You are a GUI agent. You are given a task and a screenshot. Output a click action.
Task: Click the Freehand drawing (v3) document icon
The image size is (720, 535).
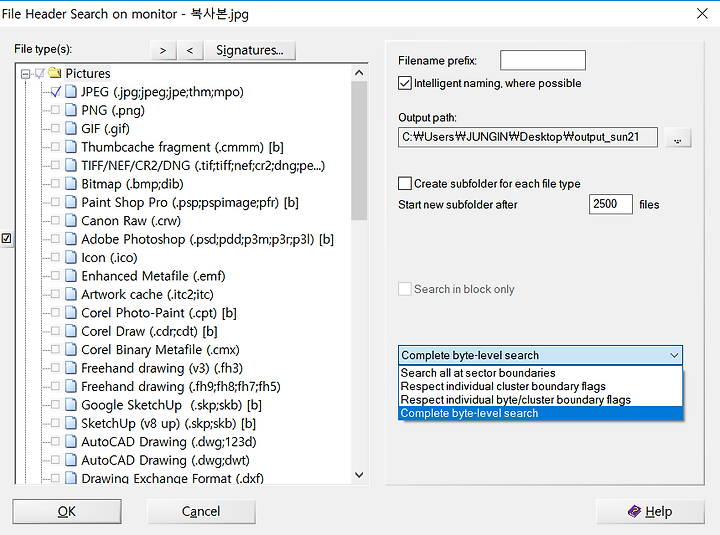71,368
